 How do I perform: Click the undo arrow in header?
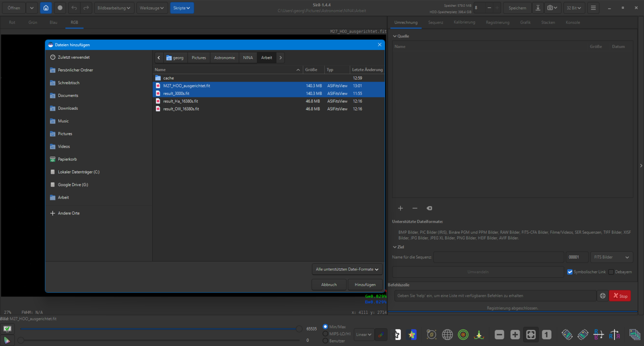74,8
